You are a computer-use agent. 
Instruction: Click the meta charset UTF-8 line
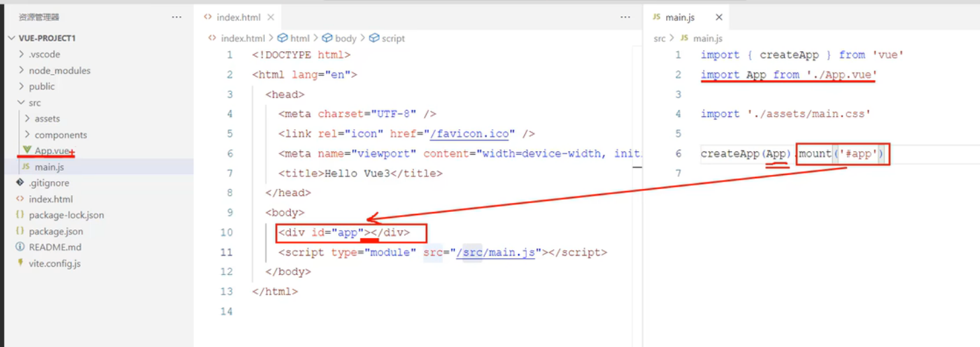pos(358,114)
